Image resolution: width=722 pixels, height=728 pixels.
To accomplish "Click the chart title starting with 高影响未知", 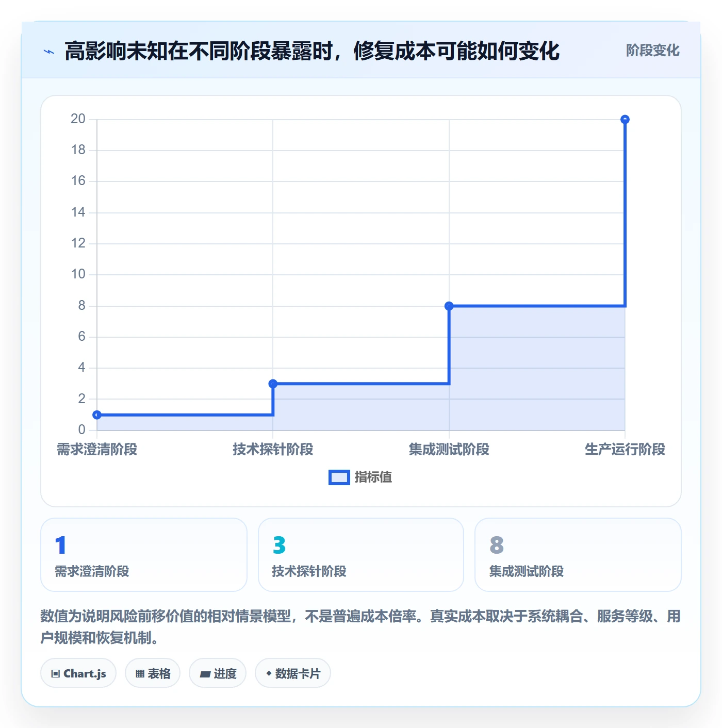I will [312, 51].
